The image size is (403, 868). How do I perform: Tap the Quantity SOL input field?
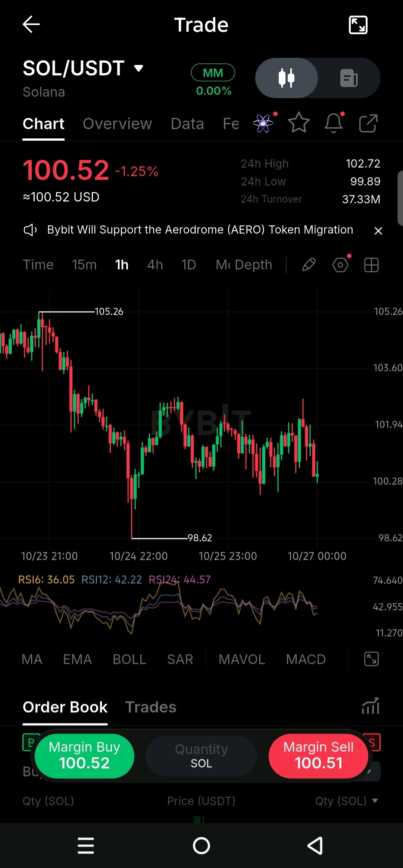coord(201,756)
